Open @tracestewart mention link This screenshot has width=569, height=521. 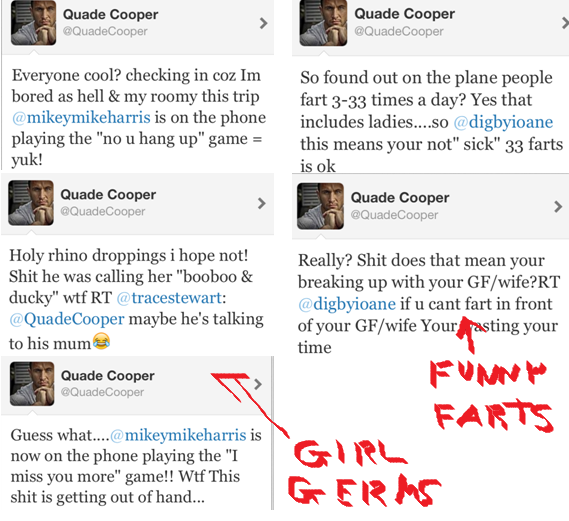pyautogui.click(x=169, y=298)
